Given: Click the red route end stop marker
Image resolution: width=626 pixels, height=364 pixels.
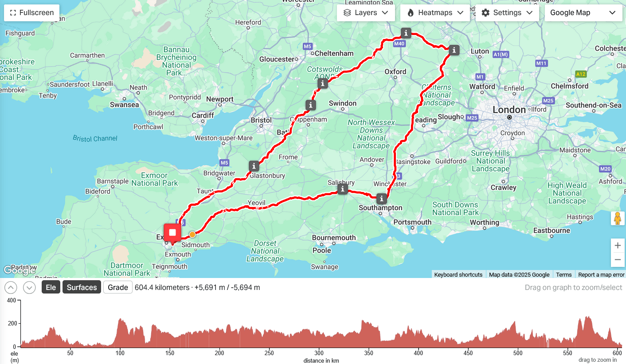Looking at the screenshot, I should click(x=172, y=232).
